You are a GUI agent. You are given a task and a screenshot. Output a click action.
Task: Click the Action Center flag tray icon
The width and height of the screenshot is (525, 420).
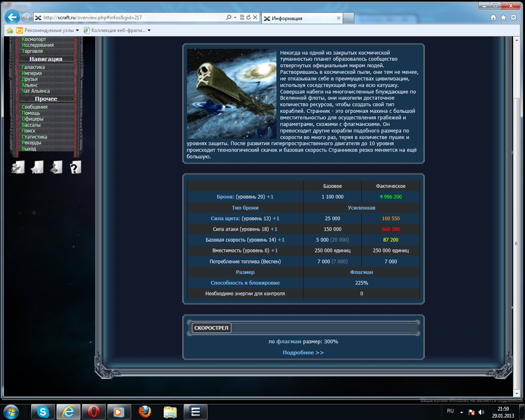click(x=472, y=412)
